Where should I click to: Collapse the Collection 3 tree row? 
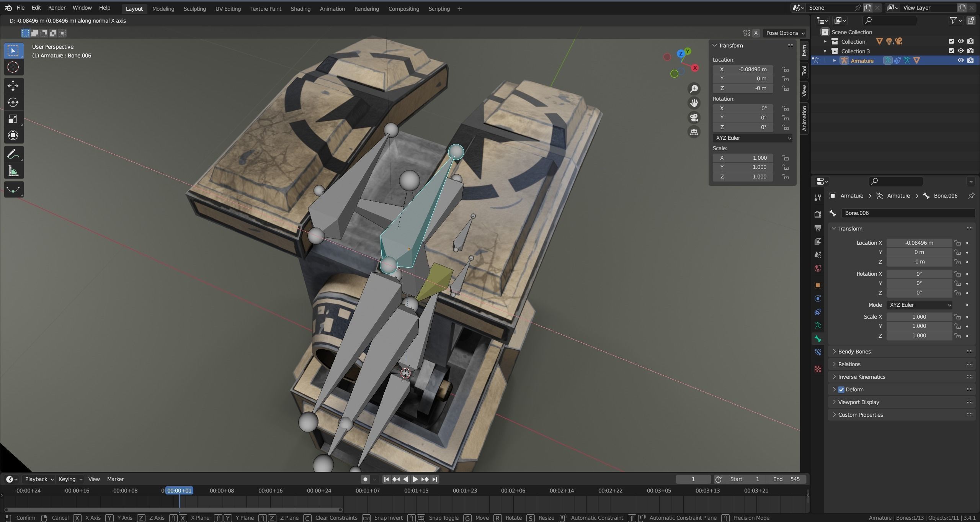825,51
